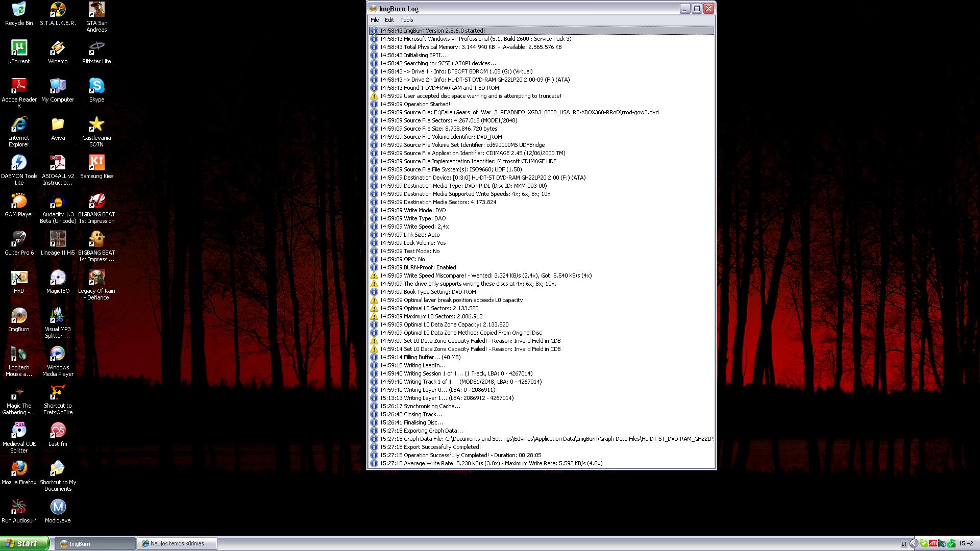The width and height of the screenshot is (980, 551).
Task: Launch Mozilla Firefox from the desktop
Action: 19,473
